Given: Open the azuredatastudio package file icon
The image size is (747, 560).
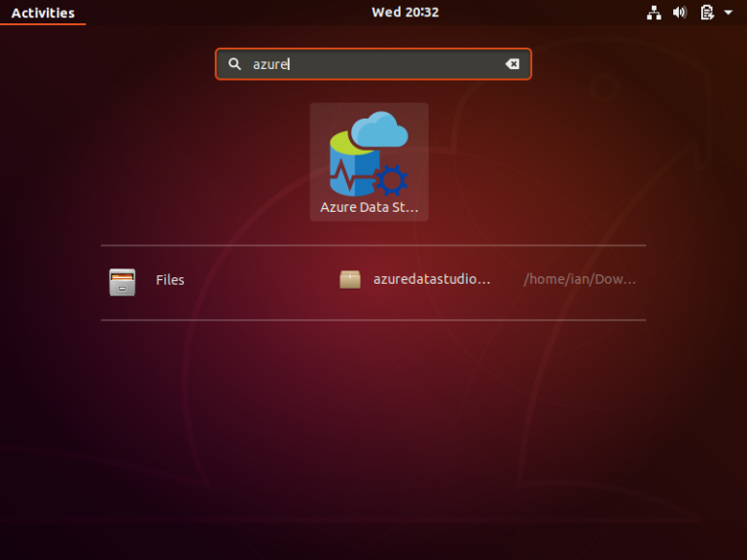Looking at the screenshot, I should coord(350,280).
